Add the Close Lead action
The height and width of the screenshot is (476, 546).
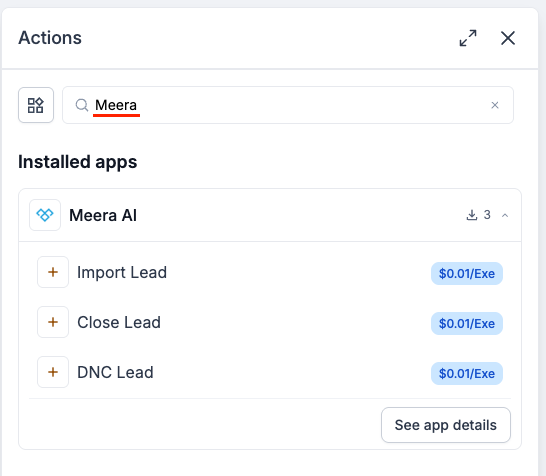(53, 322)
